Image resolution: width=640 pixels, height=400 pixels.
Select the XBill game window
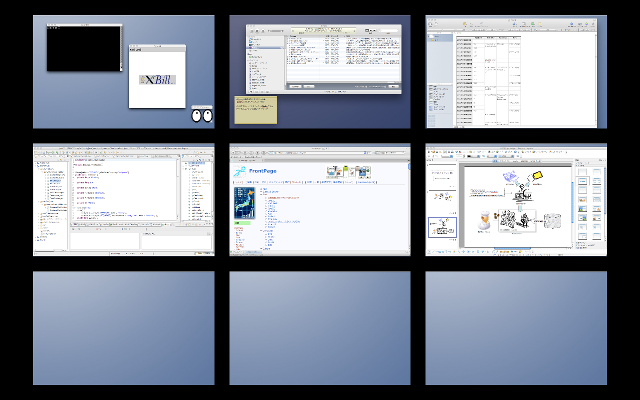coord(157,76)
